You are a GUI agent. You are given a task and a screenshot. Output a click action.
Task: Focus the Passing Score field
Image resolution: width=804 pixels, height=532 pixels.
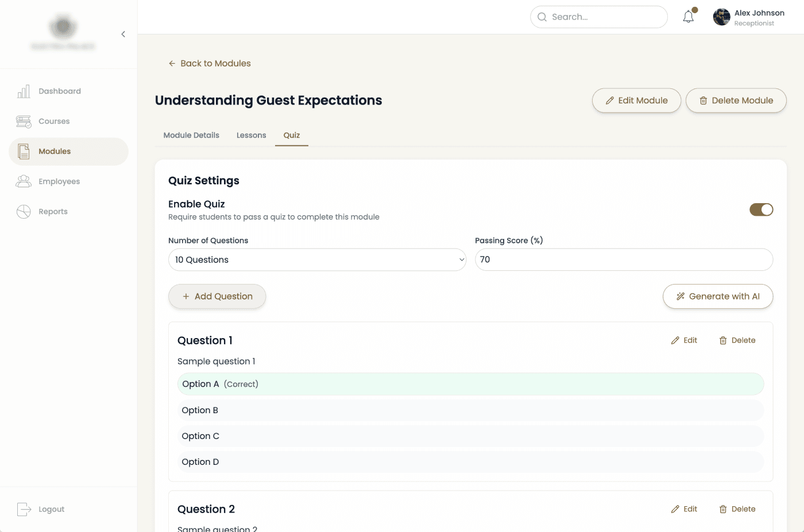624,259
